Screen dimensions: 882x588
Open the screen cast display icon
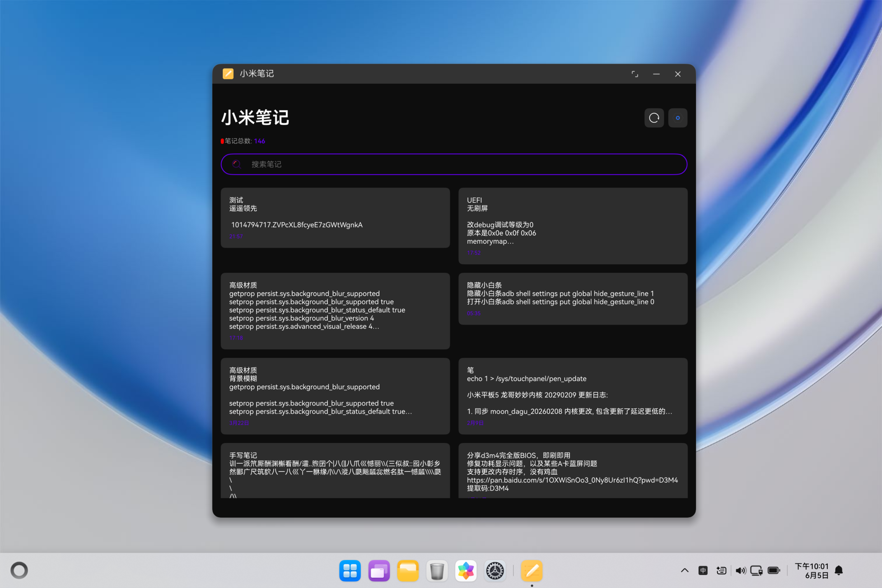click(756, 570)
